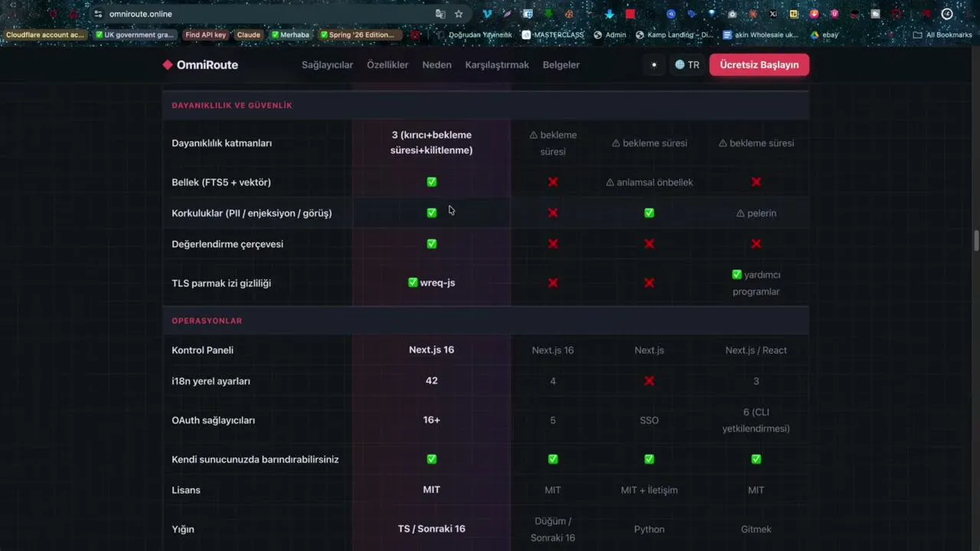Click the OPERASYONLAR section header

(x=207, y=321)
